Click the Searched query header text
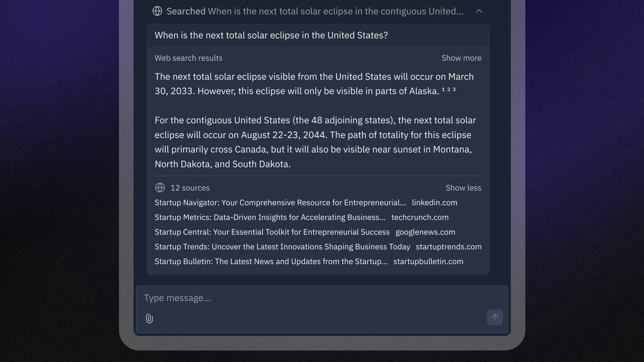644x362 pixels. click(x=315, y=11)
